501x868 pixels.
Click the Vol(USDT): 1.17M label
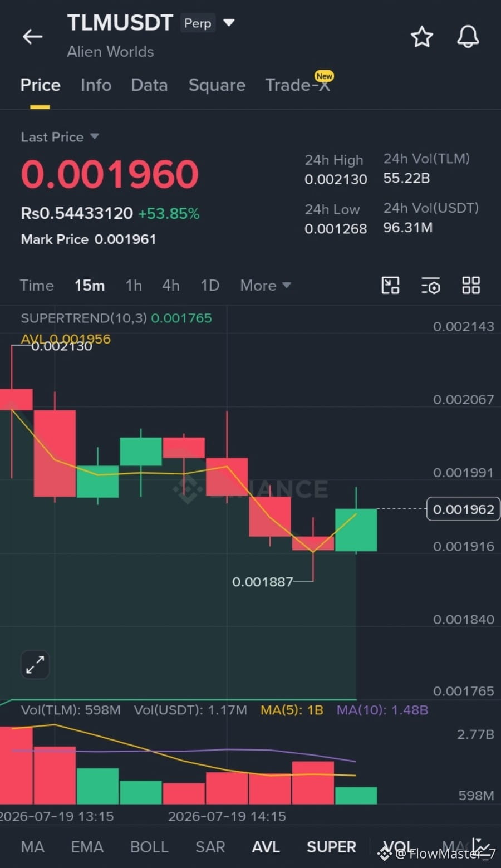190,710
